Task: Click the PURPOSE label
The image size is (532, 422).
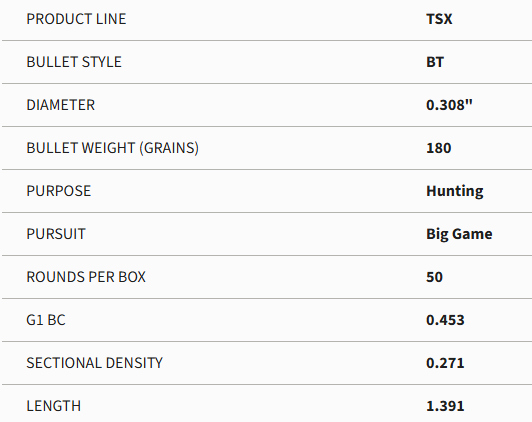Action: click(59, 191)
